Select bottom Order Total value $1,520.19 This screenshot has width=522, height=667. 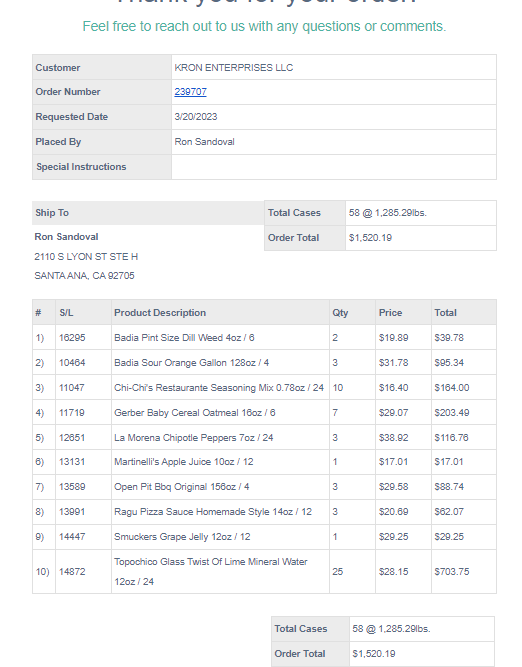coord(374,654)
